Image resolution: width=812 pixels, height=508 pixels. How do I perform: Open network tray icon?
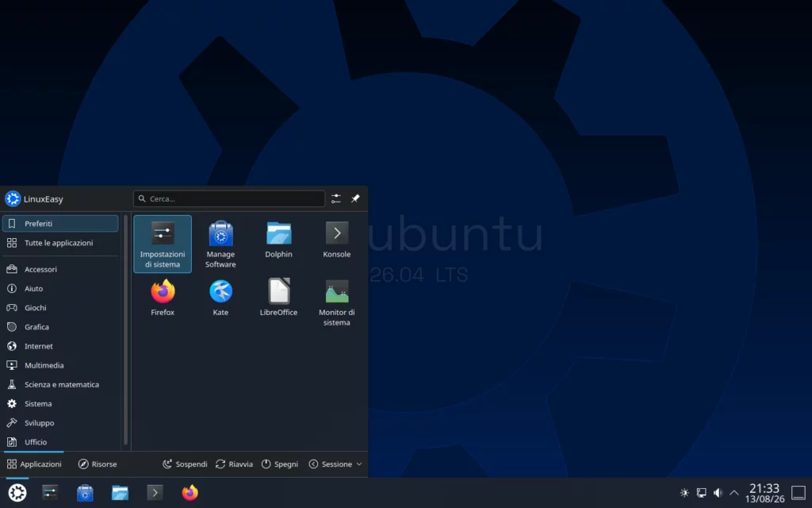(x=701, y=492)
